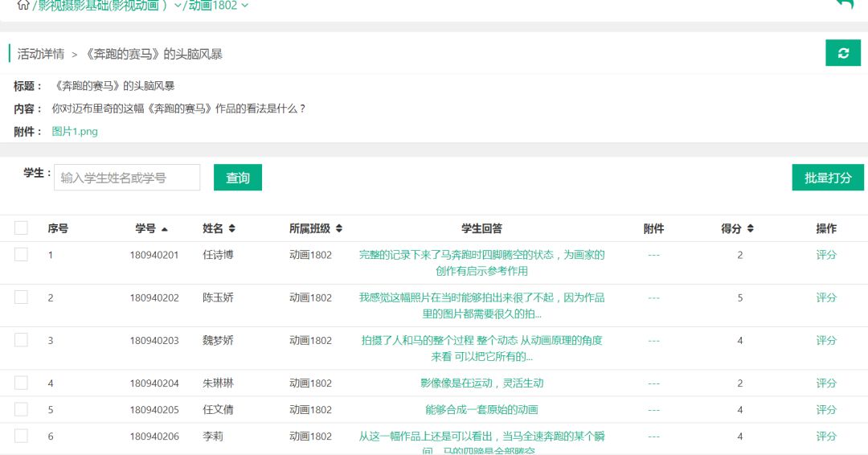
Task: Open 任文倩's answer text
Action: click(481, 410)
